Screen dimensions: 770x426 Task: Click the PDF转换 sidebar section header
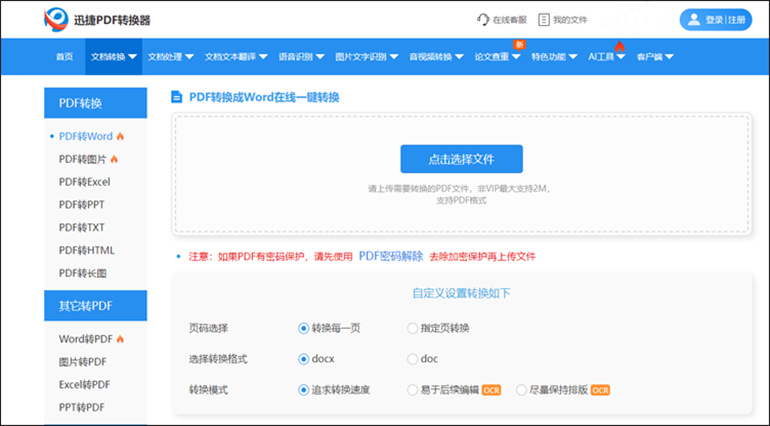95,103
